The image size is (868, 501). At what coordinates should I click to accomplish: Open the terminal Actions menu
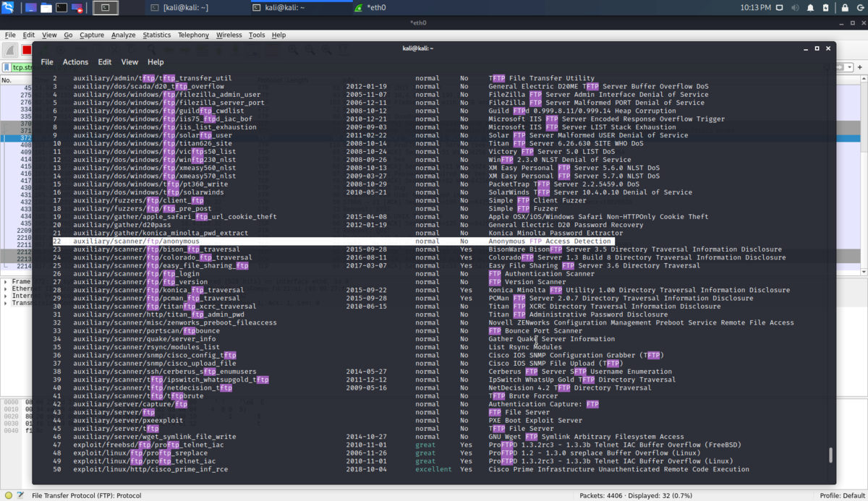pos(75,62)
